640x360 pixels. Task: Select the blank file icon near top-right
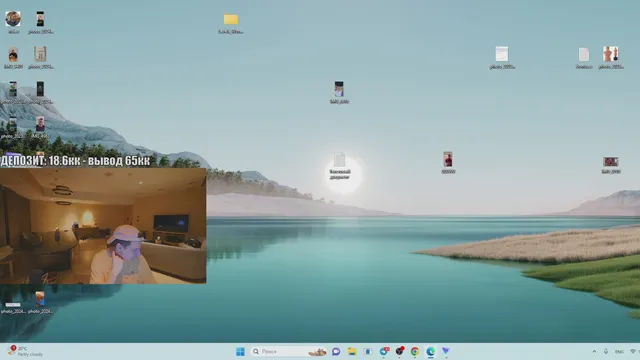[584, 58]
